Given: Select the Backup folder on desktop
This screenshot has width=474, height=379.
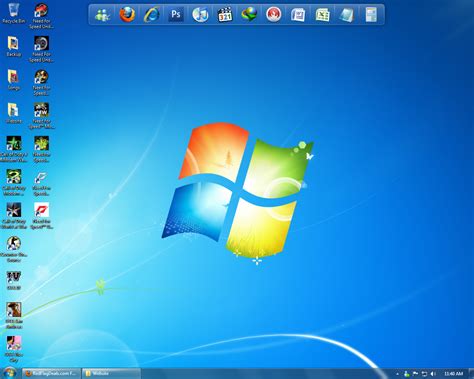Looking at the screenshot, I should tap(13, 46).
